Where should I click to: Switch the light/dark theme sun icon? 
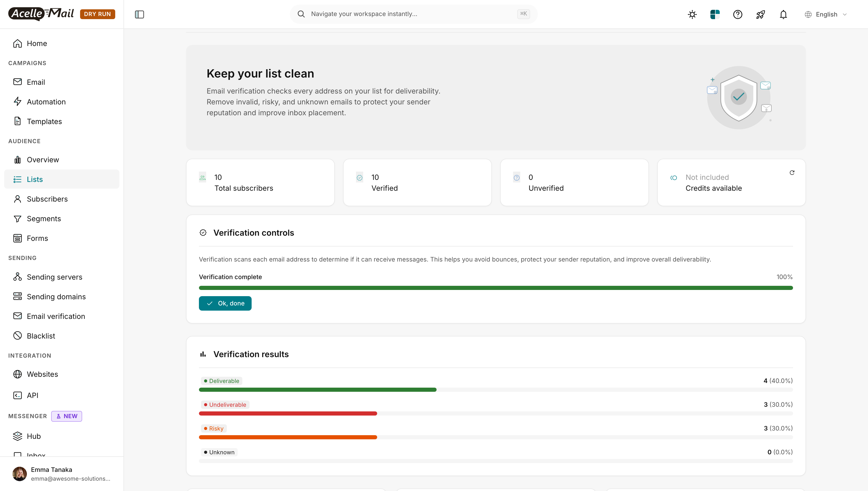(692, 14)
